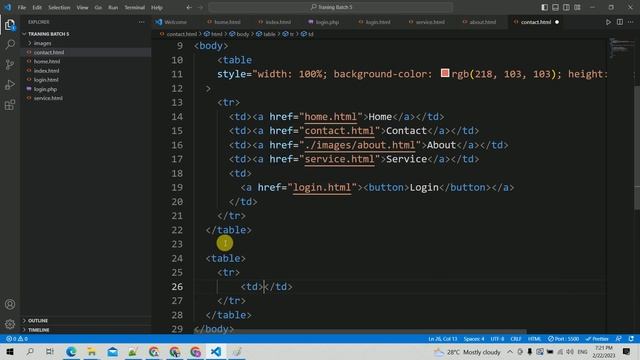The height and width of the screenshot is (360, 640).
Task: Open home.html in the Explorer tree
Action: tap(47, 62)
